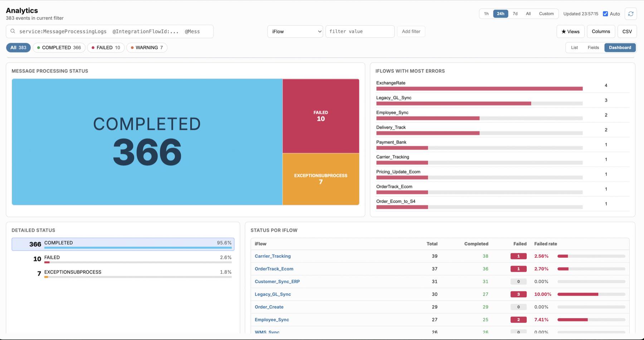Image resolution: width=644 pixels, height=340 pixels.
Task: Switch to the Fields view
Action: [593, 48]
